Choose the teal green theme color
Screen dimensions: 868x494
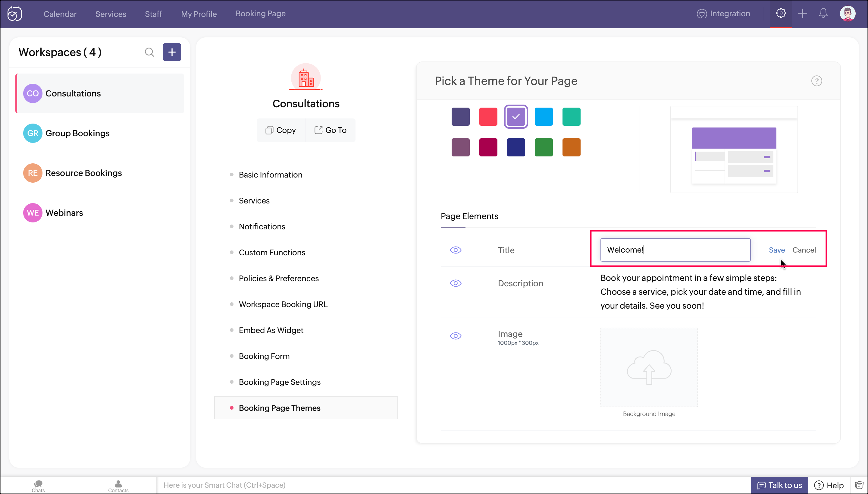pyautogui.click(x=571, y=117)
